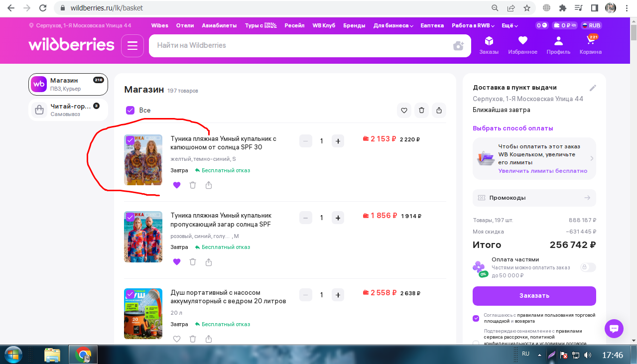Open SPF 30 tunic product thumbnail
Image resolution: width=637 pixels, height=364 pixels.
(x=143, y=160)
